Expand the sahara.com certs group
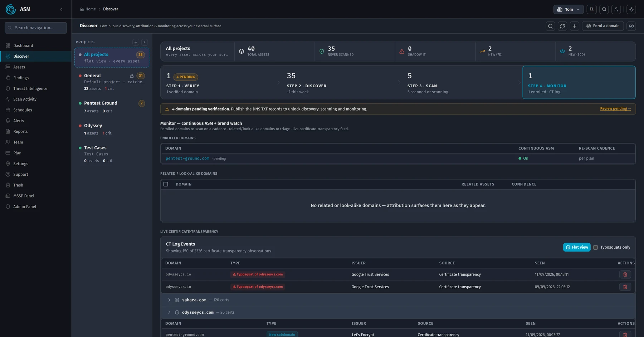The height and width of the screenshot is (337, 644). tap(169, 300)
